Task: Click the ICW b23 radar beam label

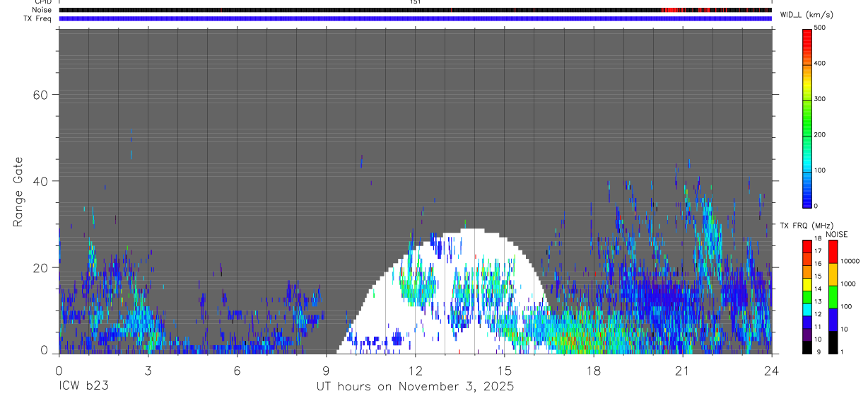Action: [x=83, y=387]
